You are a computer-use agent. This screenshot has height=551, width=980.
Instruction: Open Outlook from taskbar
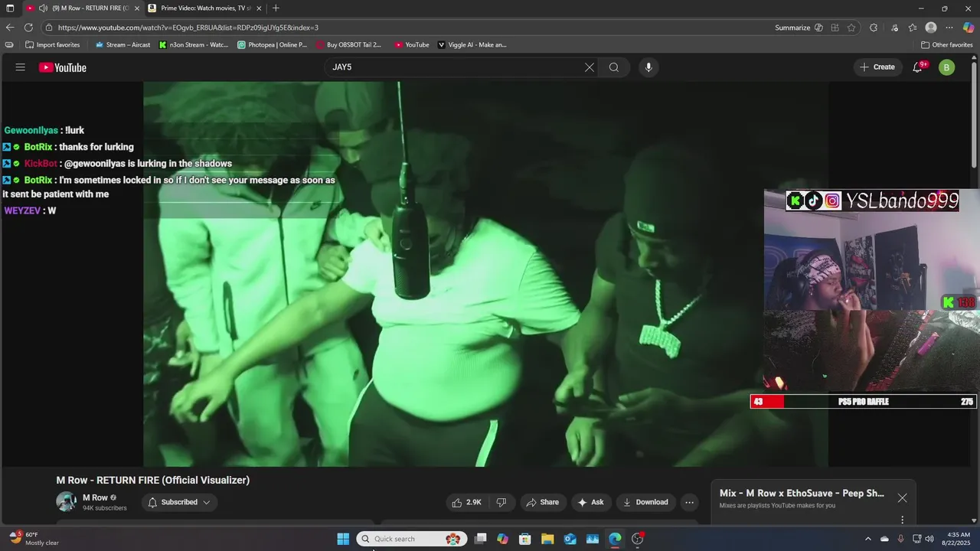(570, 539)
